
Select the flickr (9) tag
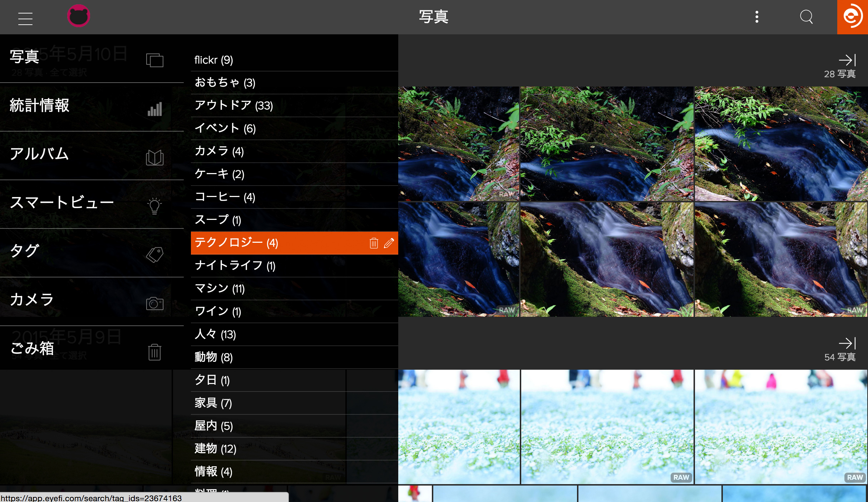[214, 60]
